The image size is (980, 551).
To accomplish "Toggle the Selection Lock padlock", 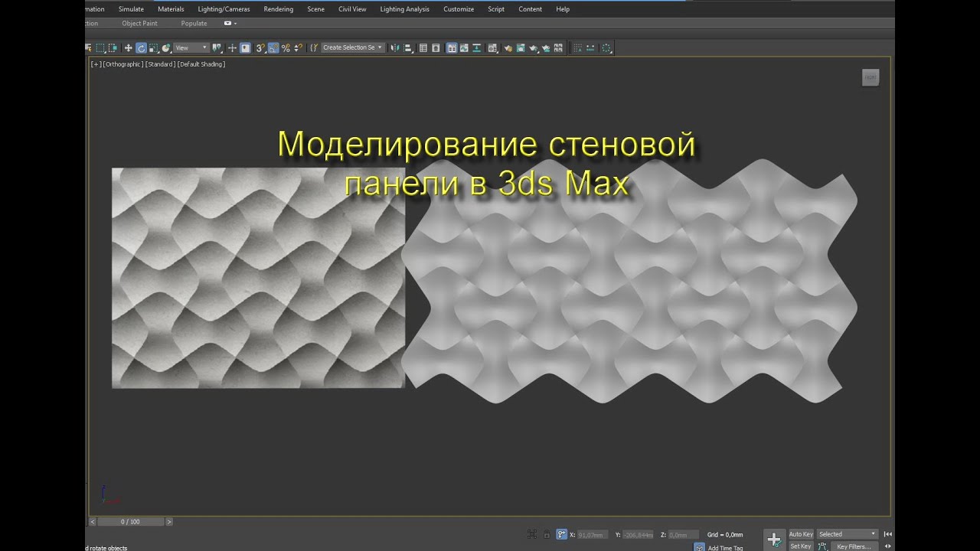I will coord(547,534).
